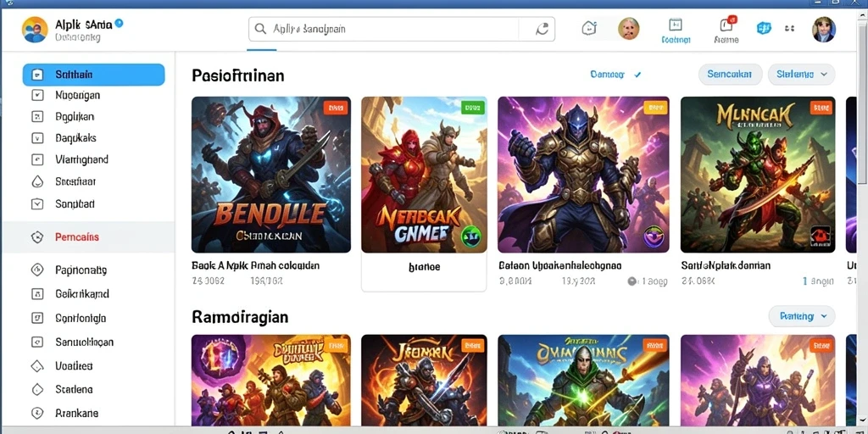Select the highlighted Sathain sidebar item
Screen dimensions: 868x434
pyautogui.click(x=93, y=75)
